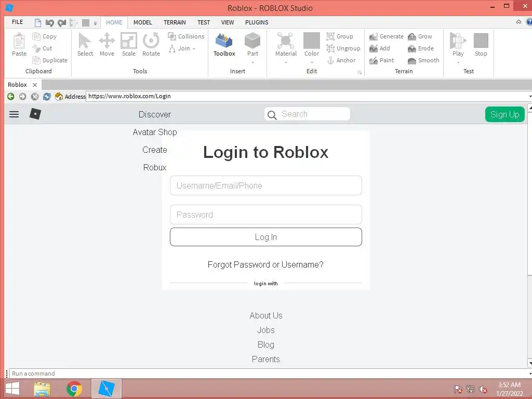Screen dimensions: 532x399
Task: Expand the Part dropdown arrow
Action: click(253, 62)
